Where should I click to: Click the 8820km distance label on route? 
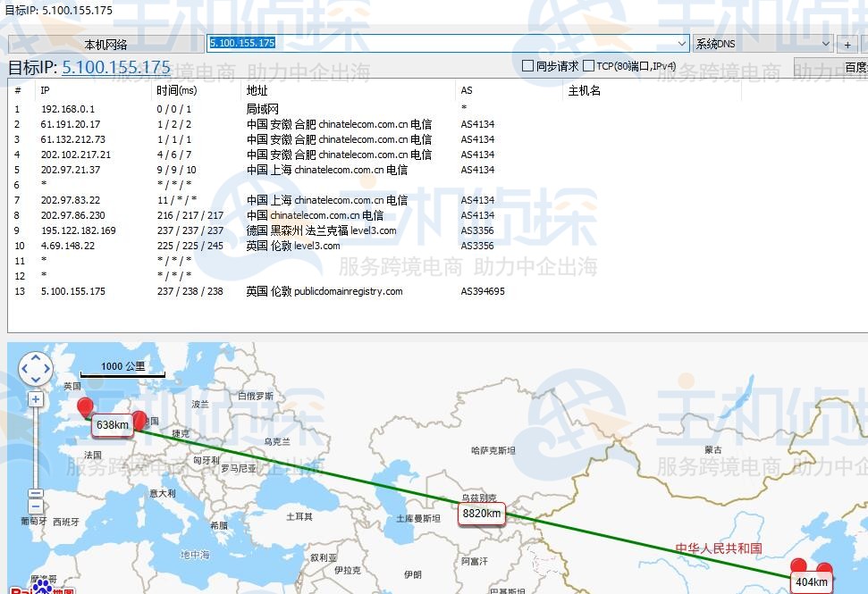pyautogui.click(x=481, y=514)
